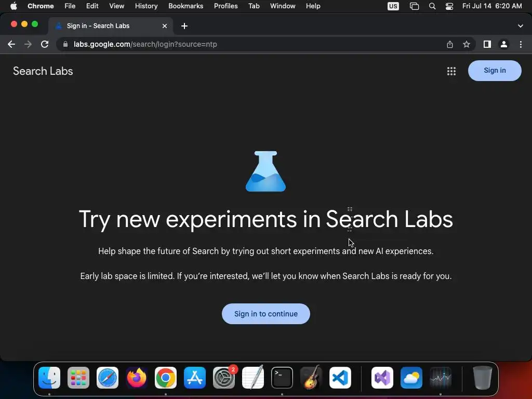Open the Tab menu

point(254,6)
